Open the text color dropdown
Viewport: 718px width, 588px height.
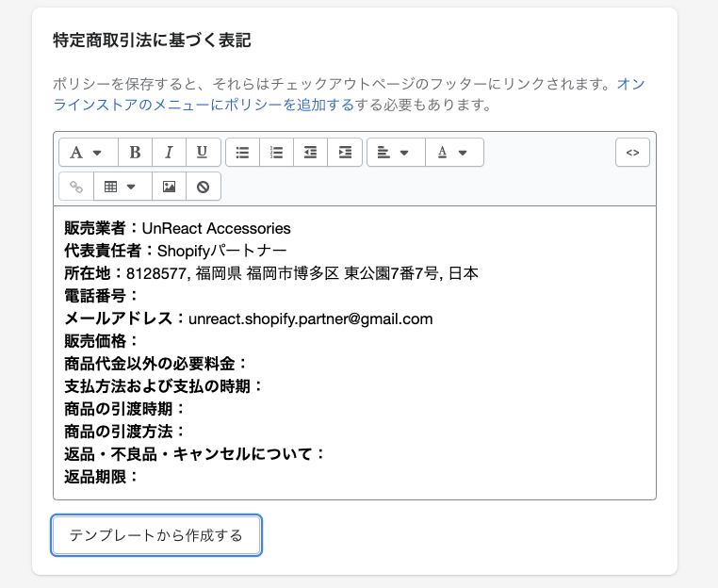[454, 152]
